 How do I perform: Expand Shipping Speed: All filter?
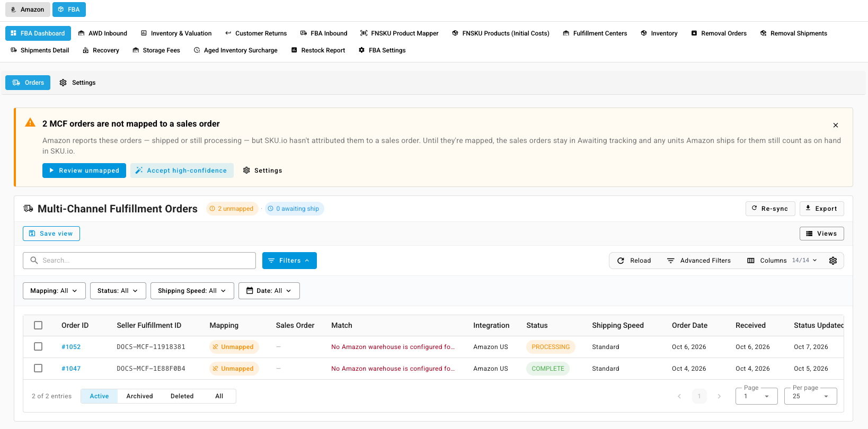click(x=192, y=291)
